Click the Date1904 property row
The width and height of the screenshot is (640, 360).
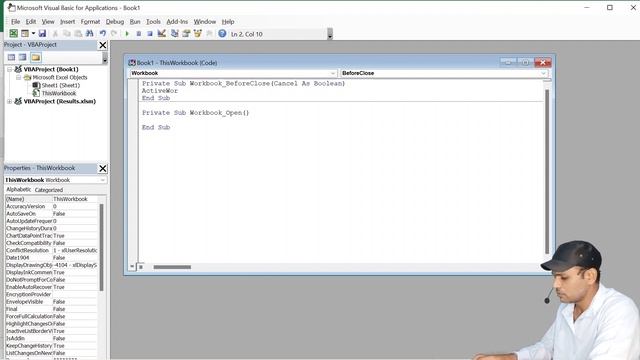click(x=52, y=258)
